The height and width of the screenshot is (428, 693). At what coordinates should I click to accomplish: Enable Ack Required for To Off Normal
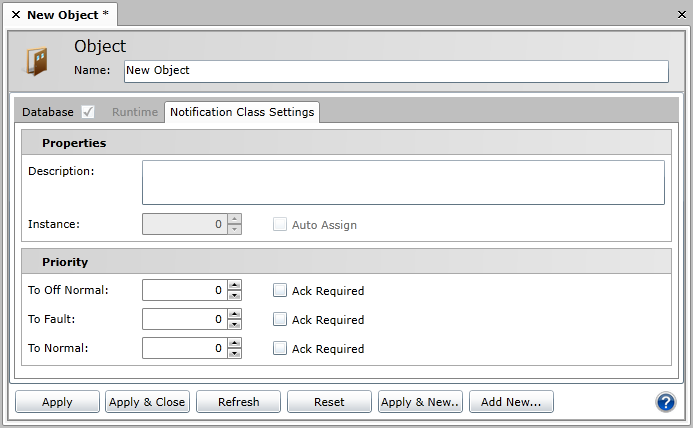coord(280,291)
